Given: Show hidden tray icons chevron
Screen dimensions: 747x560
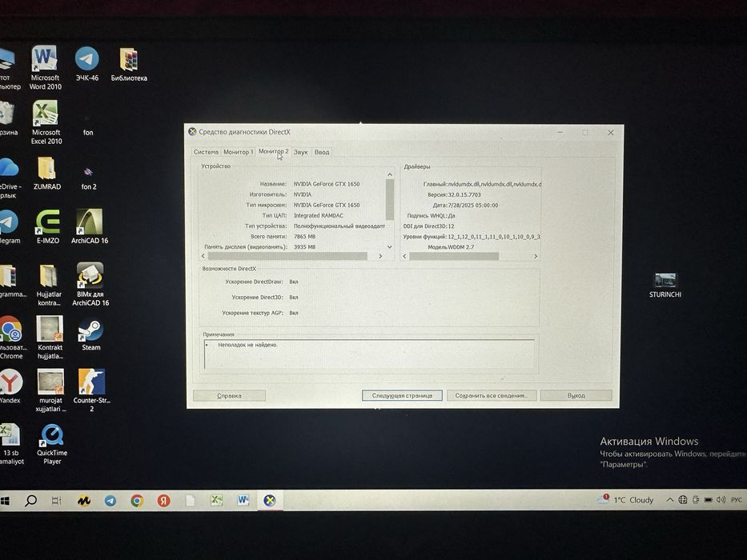Looking at the screenshot, I should 669,499.
